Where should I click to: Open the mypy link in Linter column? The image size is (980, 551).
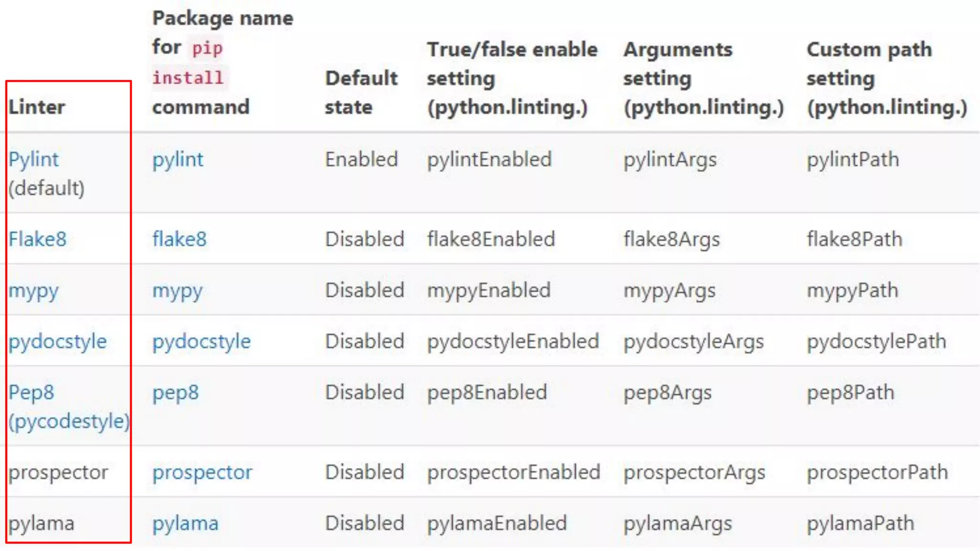(x=33, y=290)
